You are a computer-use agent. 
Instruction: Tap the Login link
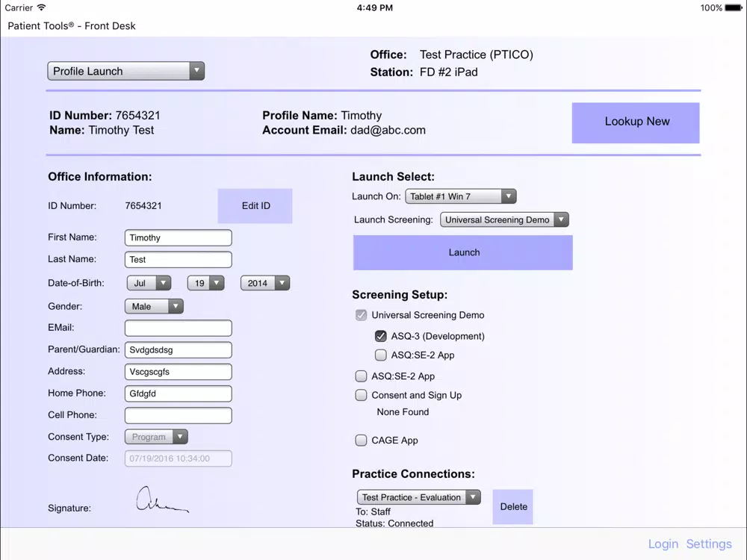(663, 544)
